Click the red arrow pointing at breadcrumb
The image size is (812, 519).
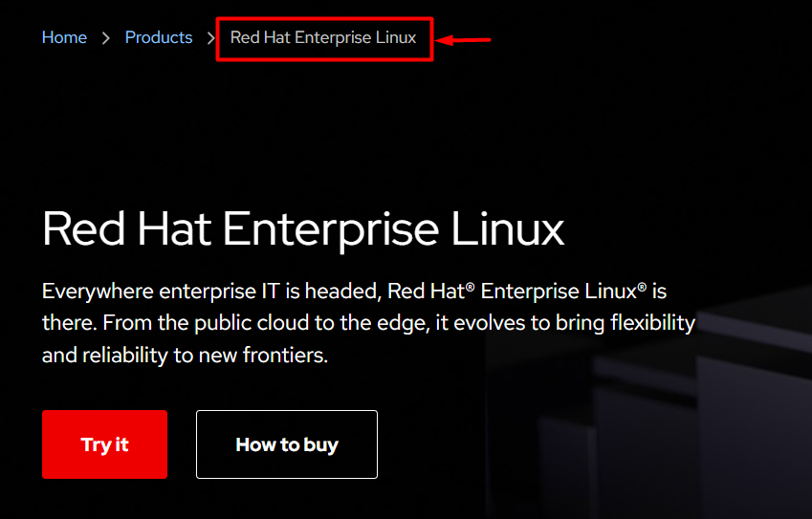click(464, 40)
